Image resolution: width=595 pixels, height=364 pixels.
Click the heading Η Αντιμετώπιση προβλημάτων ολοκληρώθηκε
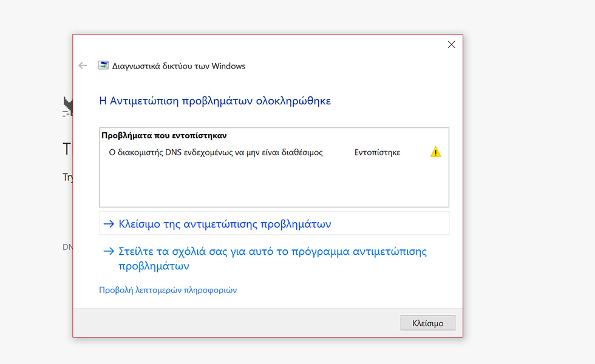pos(215,101)
